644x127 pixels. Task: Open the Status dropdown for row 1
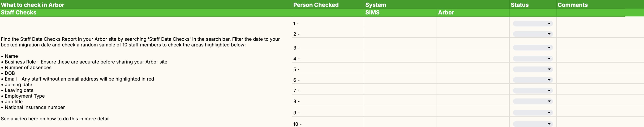(532, 23)
